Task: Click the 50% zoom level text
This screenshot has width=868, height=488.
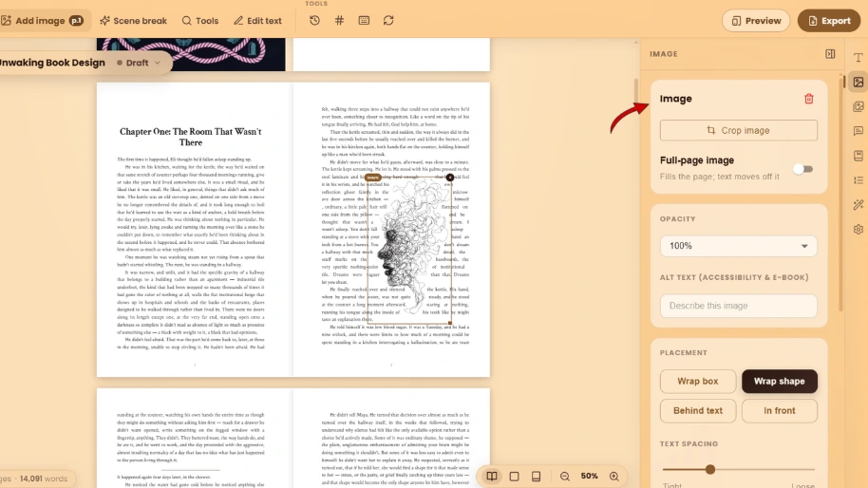Action: [x=589, y=476]
